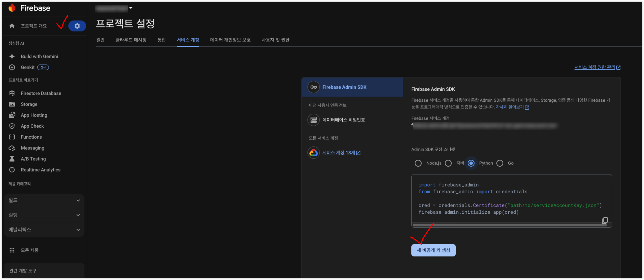Click the Google Cloud service accounts icon
This screenshot has width=644, height=280.
pos(314,153)
